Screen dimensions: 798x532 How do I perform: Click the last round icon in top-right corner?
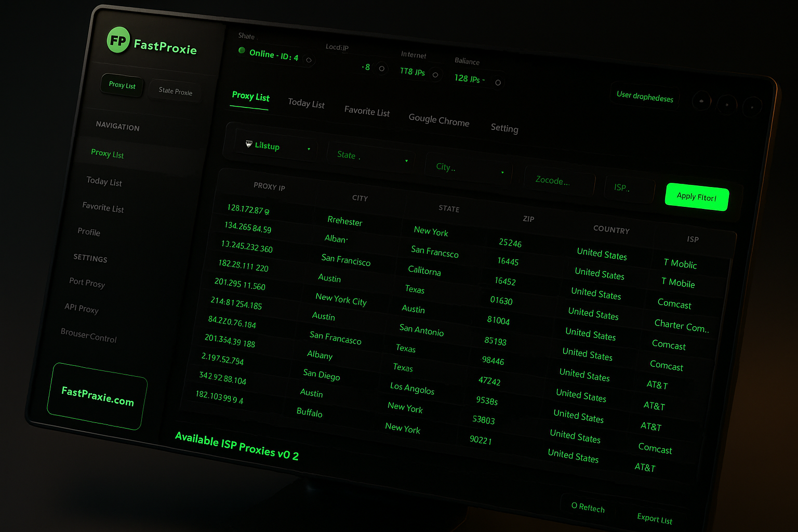[752, 108]
